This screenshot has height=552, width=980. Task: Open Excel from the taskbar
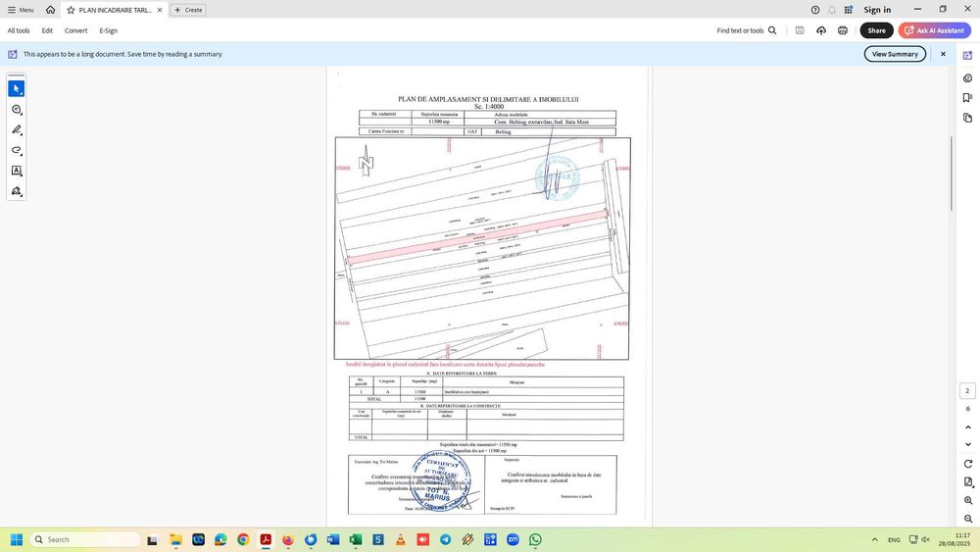click(x=356, y=539)
